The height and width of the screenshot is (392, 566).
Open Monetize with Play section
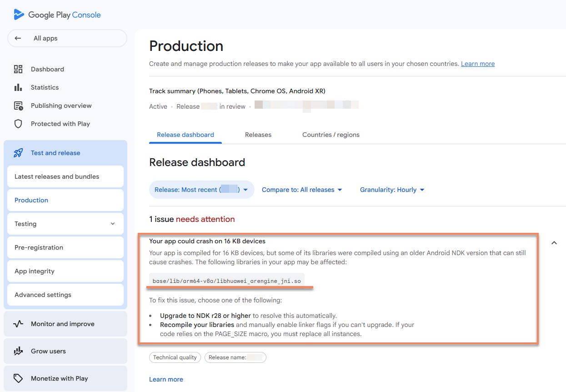65,378
